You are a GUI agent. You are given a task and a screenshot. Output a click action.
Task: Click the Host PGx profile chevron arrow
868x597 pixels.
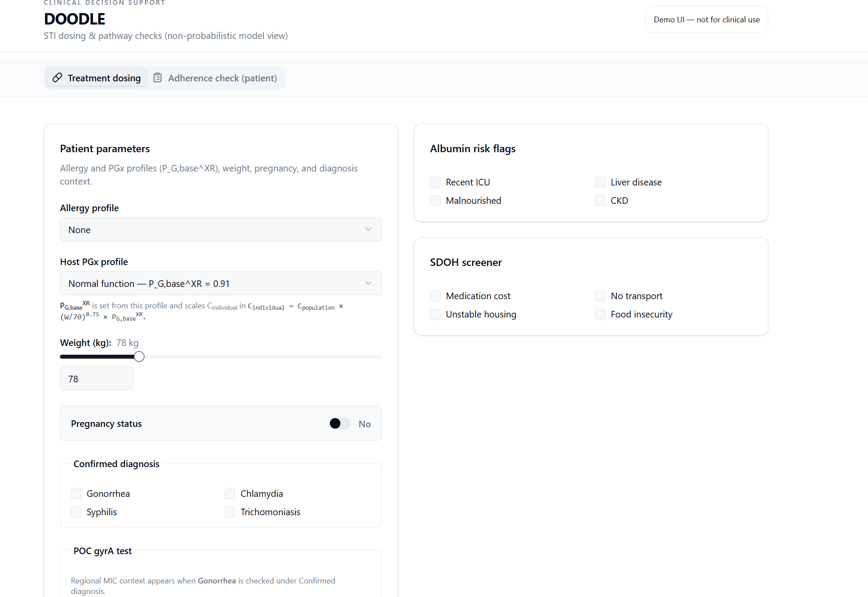[x=368, y=283]
